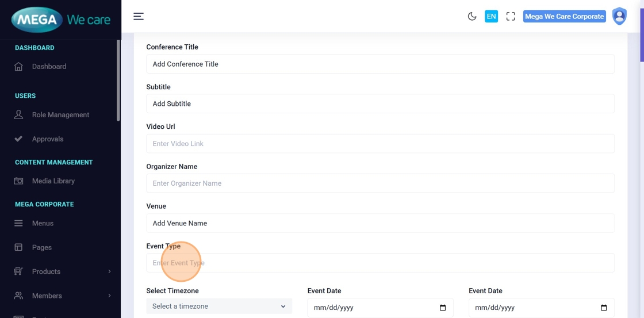Click the Enter Event Type field
The width and height of the screenshot is (644, 318).
(x=380, y=263)
